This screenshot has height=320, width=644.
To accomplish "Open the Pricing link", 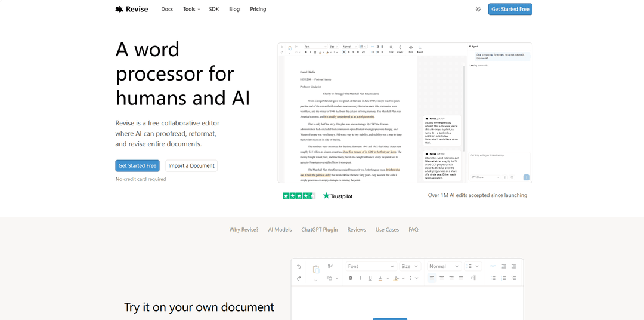I will [x=258, y=9].
